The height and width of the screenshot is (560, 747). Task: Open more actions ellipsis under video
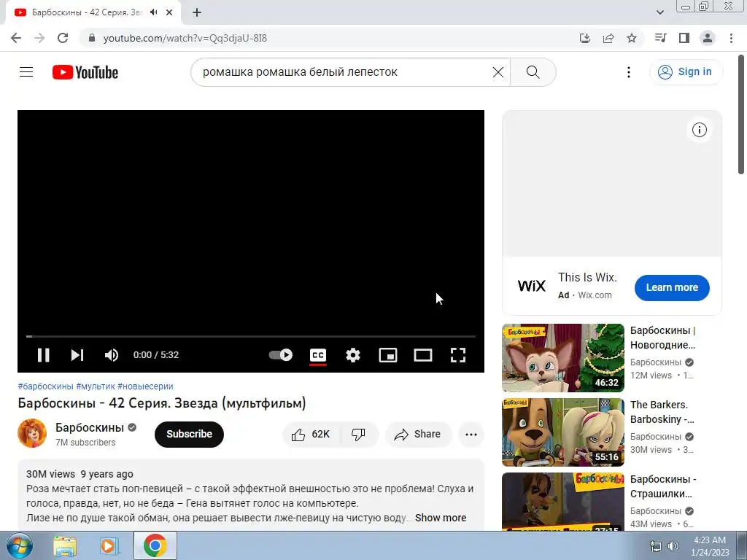[471, 435]
